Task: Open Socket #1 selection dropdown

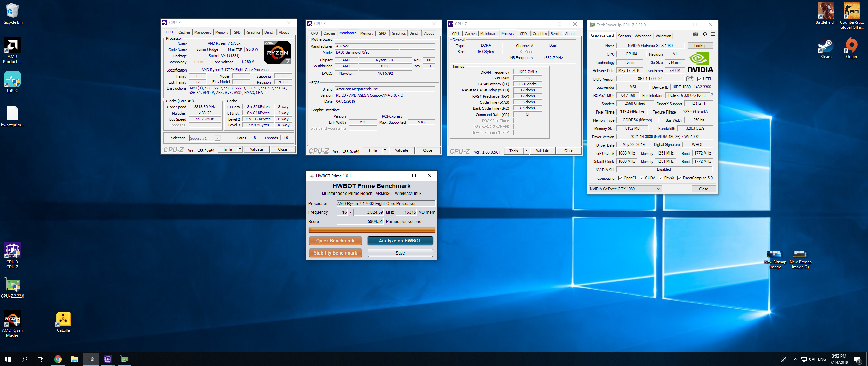Action: tap(204, 138)
